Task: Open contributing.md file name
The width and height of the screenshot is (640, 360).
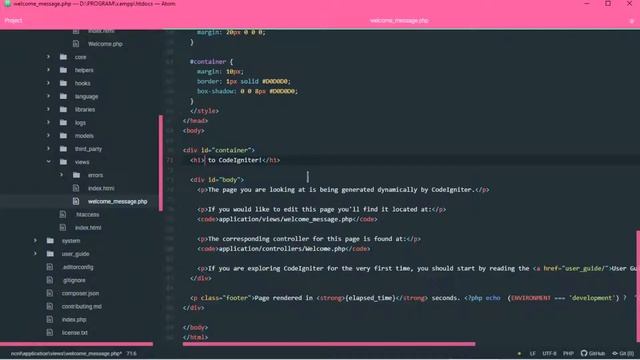Action: tap(82, 306)
